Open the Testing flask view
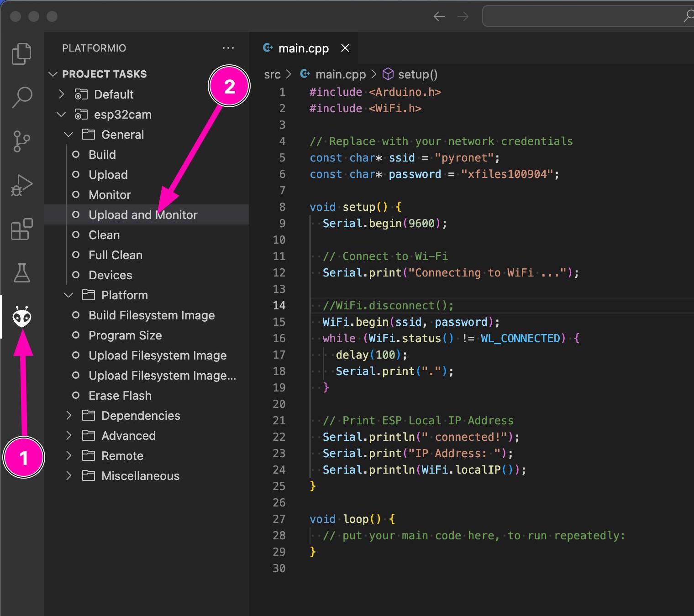 [21, 273]
